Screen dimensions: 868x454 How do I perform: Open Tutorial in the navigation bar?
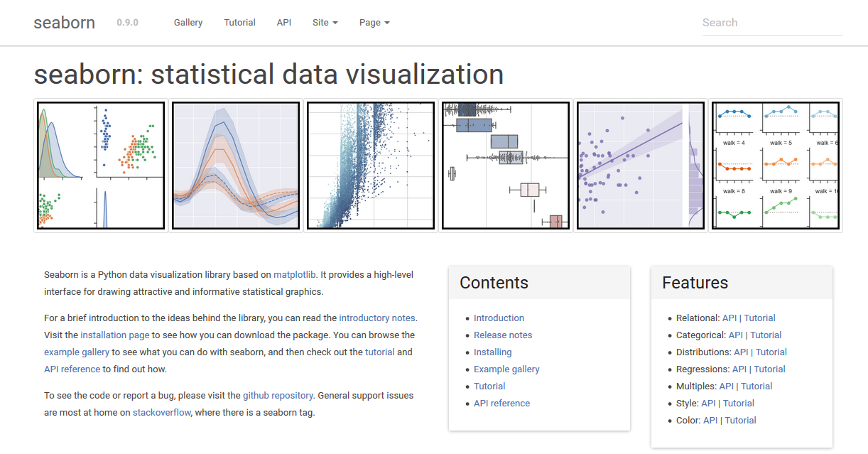pos(240,23)
